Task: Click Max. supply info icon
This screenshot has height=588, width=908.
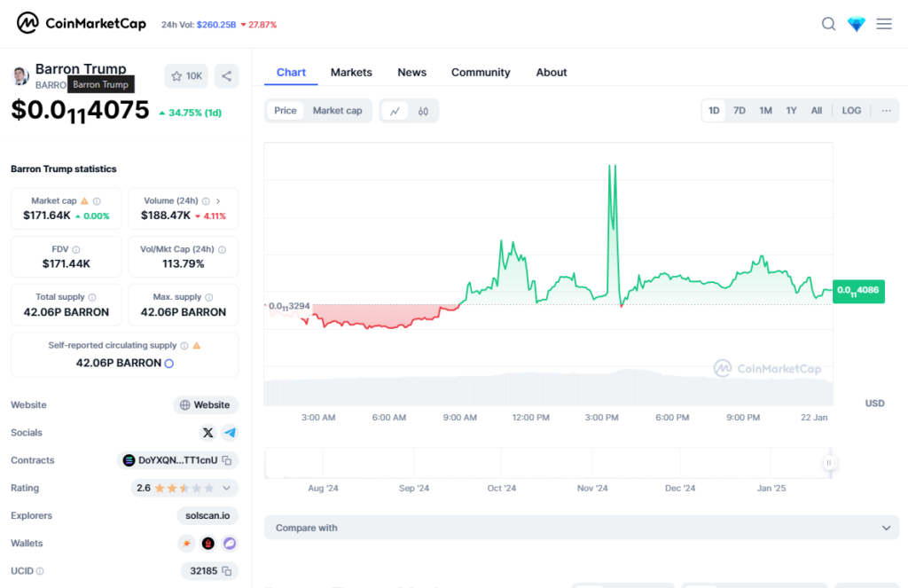Action: pyautogui.click(x=209, y=297)
